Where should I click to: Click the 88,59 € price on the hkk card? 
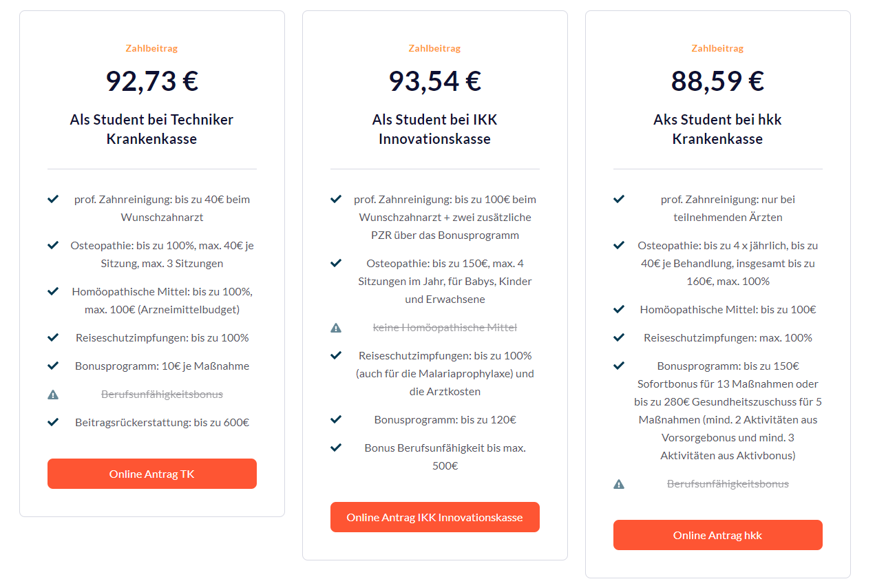pos(717,81)
